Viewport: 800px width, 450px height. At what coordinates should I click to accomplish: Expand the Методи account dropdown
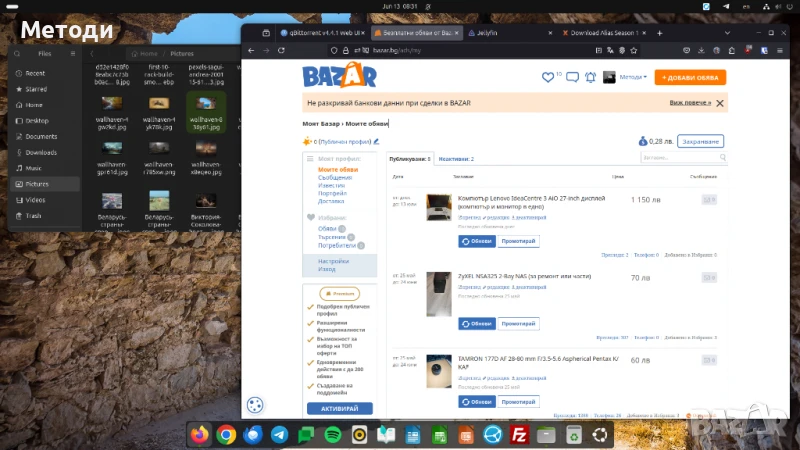click(x=634, y=77)
